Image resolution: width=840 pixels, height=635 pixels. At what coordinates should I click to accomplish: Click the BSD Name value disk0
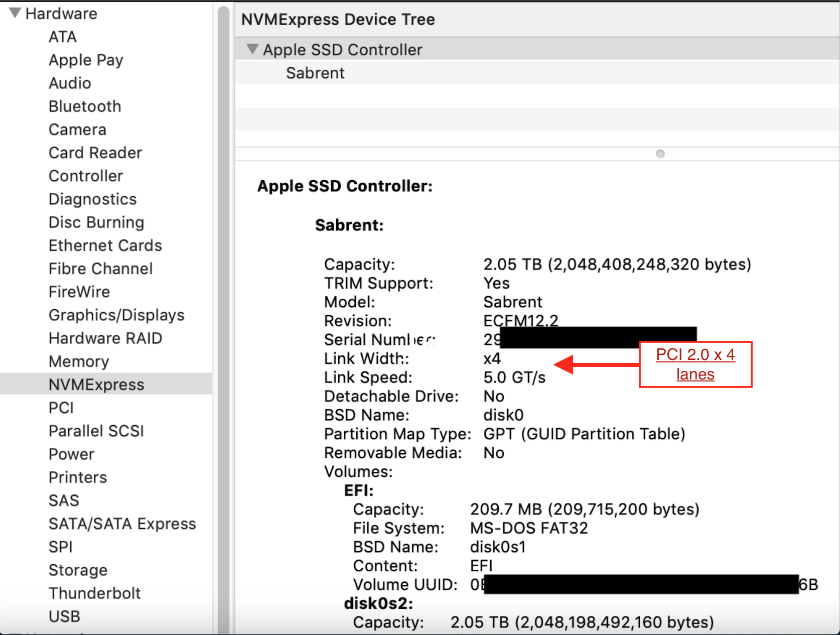click(503, 415)
